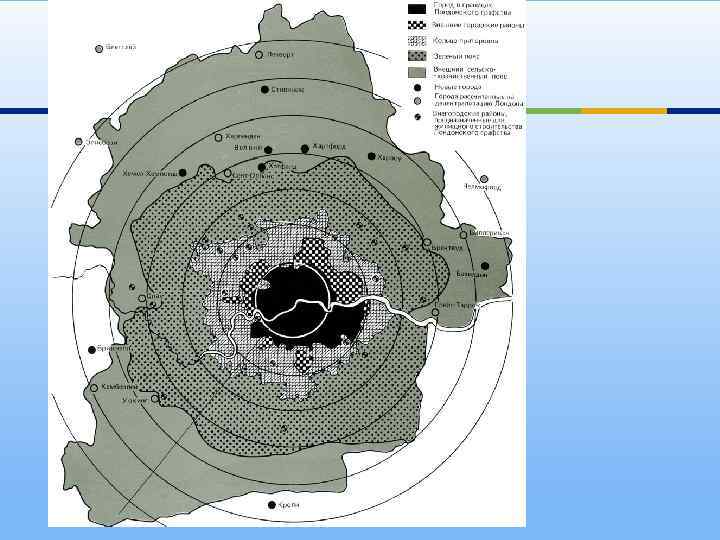Click the Harlow text label

(388, 158)
